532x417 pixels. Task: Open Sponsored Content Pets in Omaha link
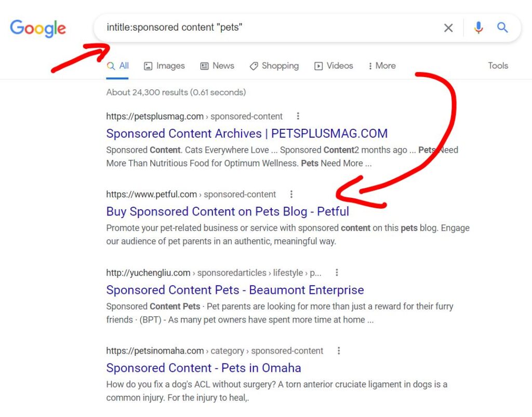coord(204,368)
